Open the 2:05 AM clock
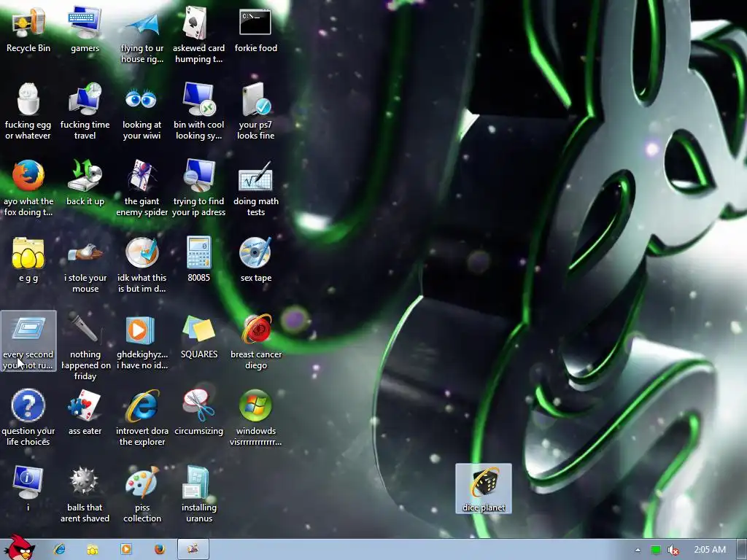 (x=710, y=550)
